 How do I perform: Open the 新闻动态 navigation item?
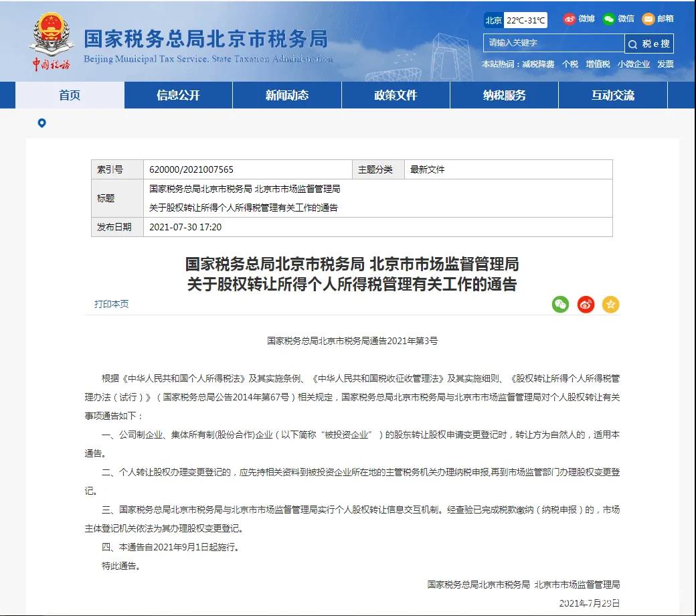pyautogui.click(x=287, y=95)
